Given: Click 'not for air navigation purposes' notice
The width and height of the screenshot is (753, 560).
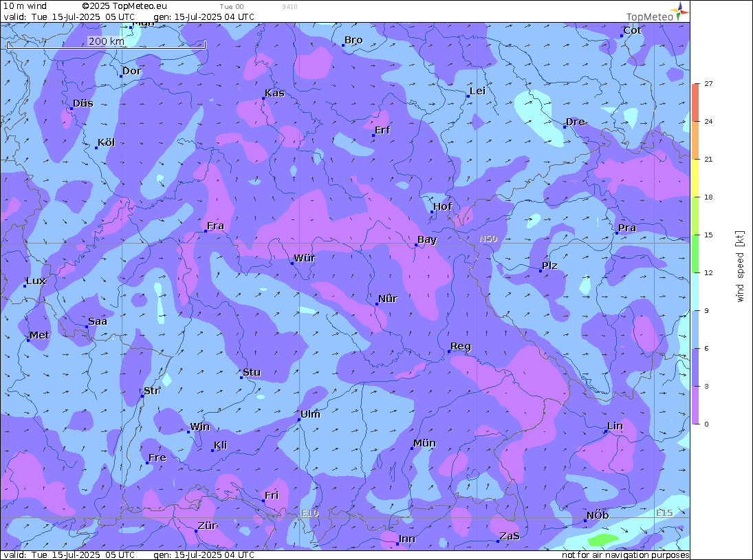Looking at the screenshot, I should 625,554.
